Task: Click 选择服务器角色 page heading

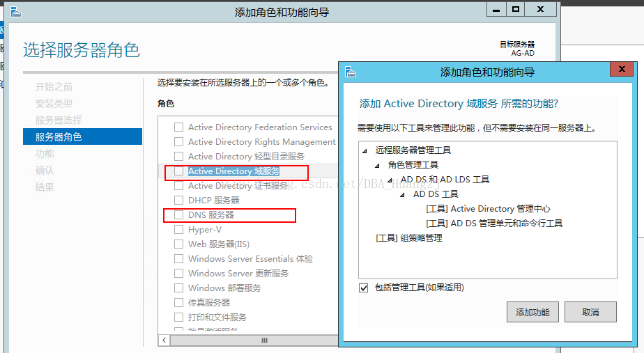Action: [x=82, y=50]
